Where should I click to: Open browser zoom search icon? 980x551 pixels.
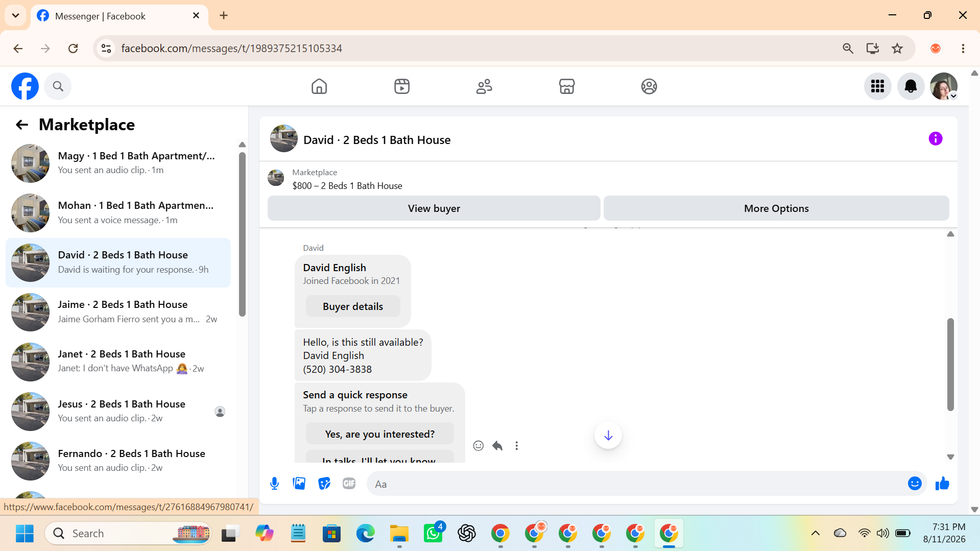847,49
